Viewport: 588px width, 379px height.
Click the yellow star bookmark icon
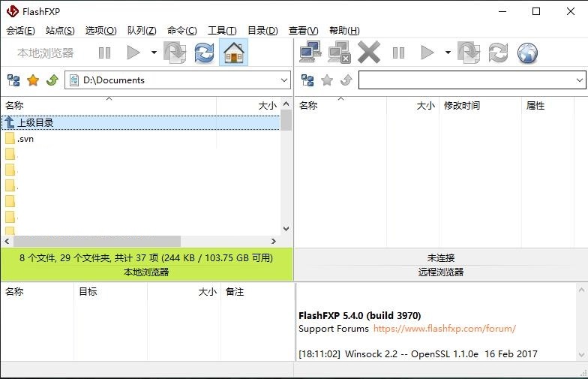tap(33, 80)
